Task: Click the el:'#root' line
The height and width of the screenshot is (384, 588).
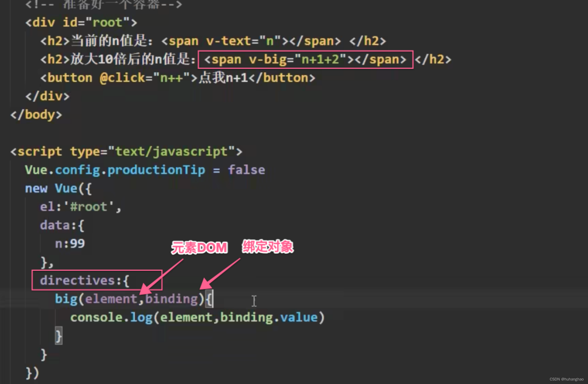Action: [x=80, y=207]
